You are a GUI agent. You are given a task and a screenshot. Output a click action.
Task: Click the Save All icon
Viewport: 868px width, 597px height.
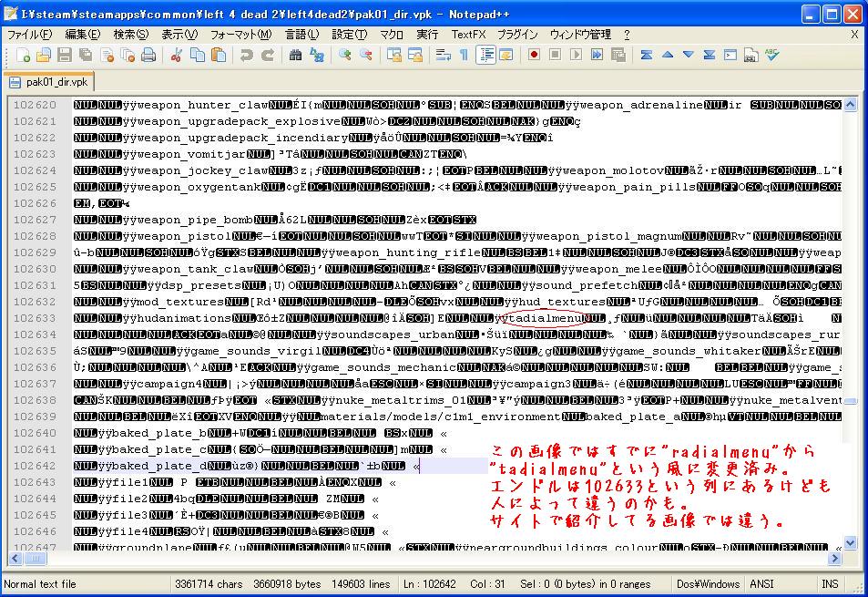point(86,55)
